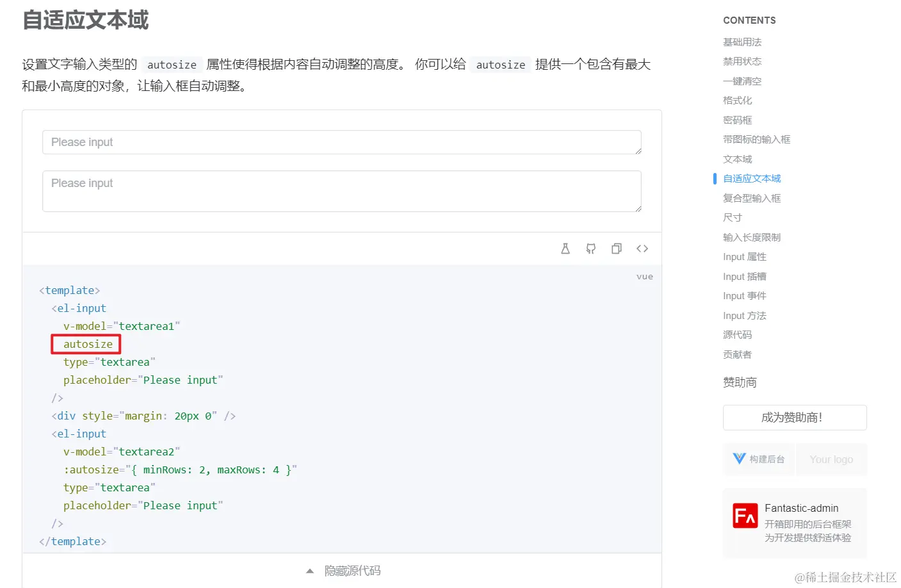
Task: Click the div style margin code line
Action: coord(143,416)
